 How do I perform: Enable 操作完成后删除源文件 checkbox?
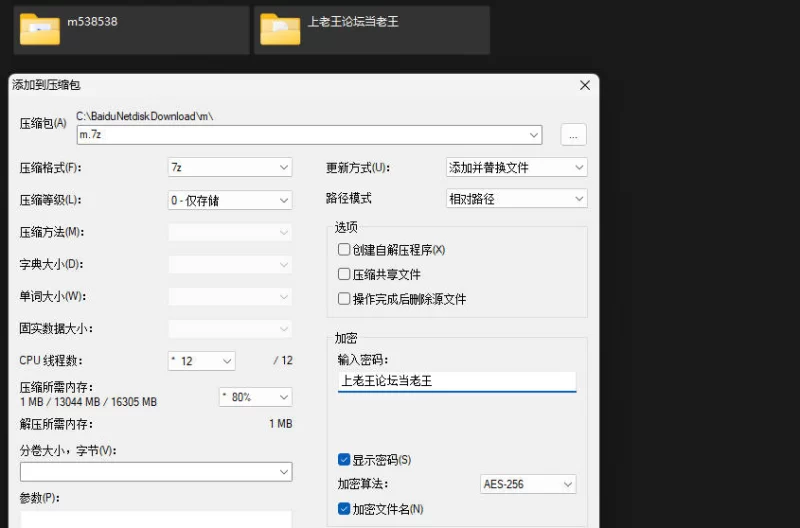pyautogui.click(x=344, y=298)
